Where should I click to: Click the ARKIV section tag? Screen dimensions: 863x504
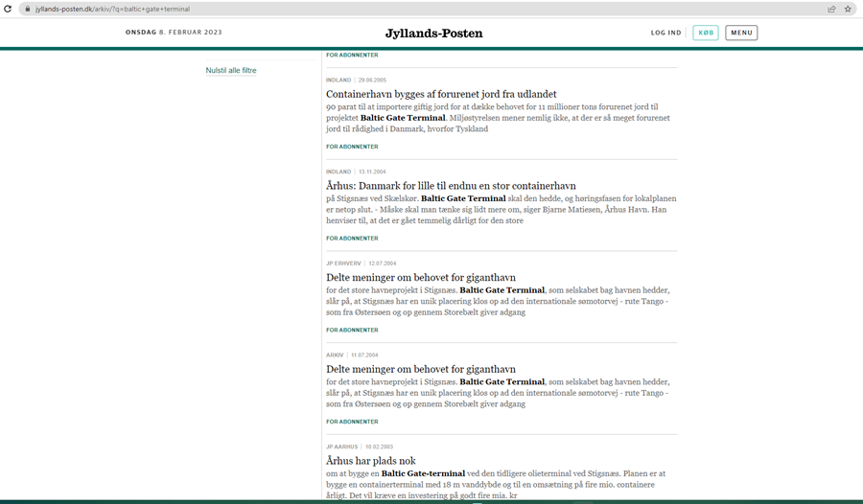[335, 355]
